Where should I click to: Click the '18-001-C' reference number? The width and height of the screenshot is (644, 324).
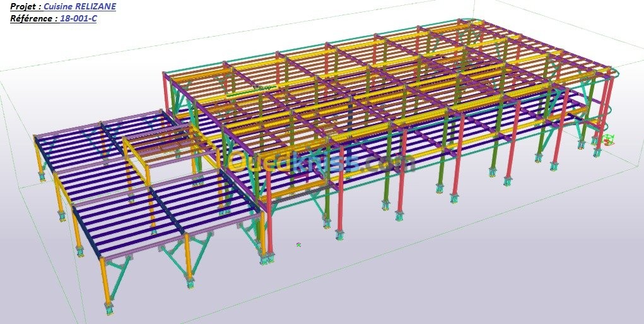click(x=78, y=18)
